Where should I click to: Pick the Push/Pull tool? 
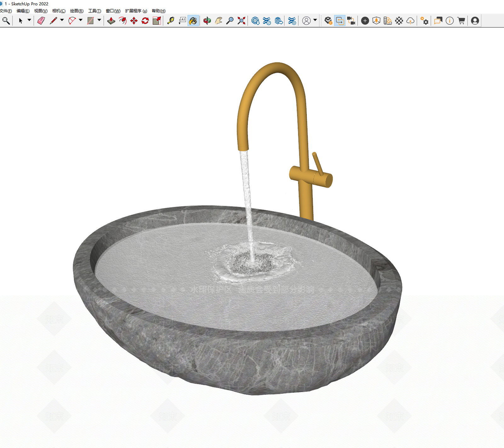111,21
